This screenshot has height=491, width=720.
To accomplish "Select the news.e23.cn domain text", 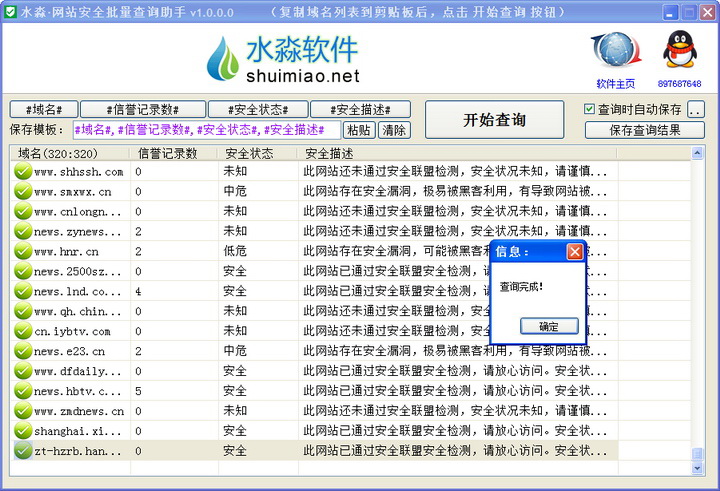I will tap(69, 351).
